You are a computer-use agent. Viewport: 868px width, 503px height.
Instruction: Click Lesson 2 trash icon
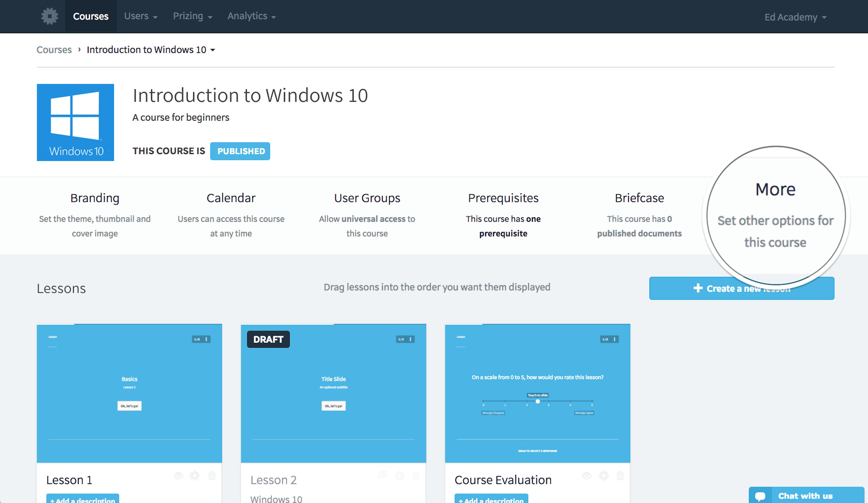(x=416, y=476)
